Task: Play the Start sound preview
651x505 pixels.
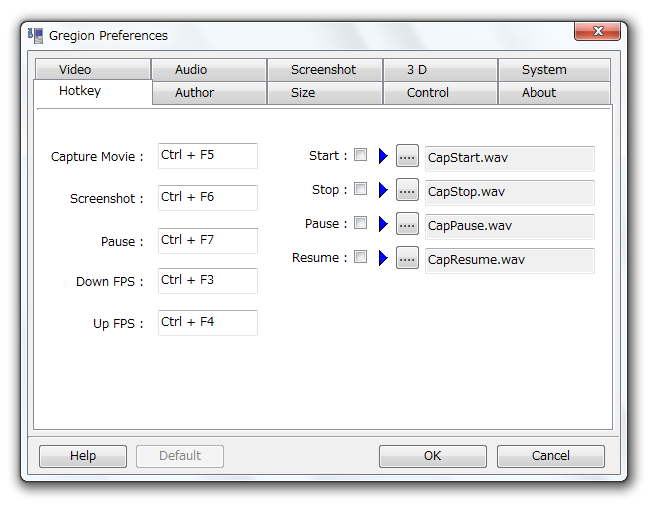Action: point(383,156)
